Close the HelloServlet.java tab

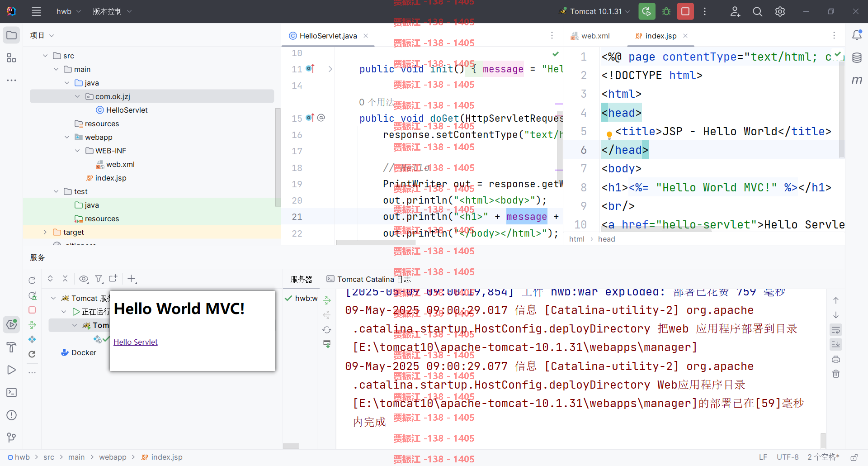pos(366,36)
